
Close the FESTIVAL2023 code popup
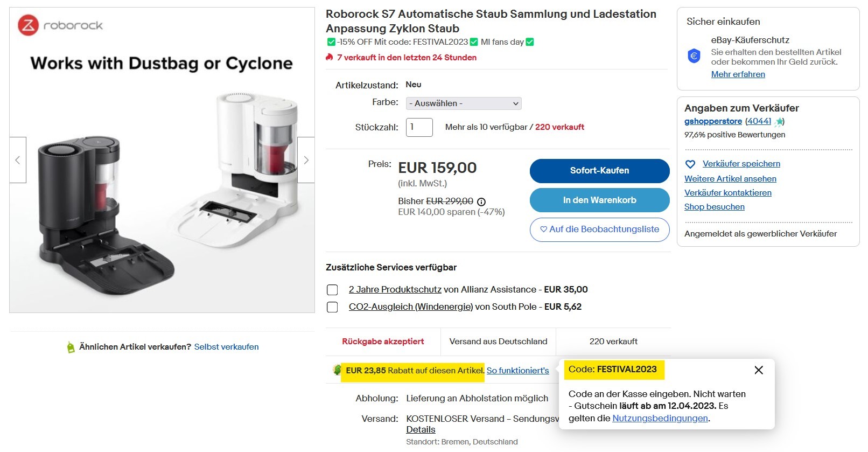(759, 370)
